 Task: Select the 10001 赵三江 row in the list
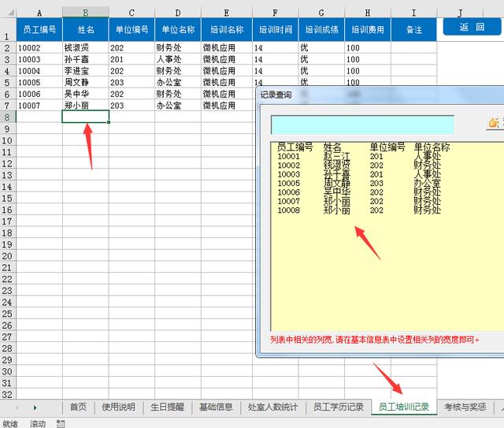tap(387, 156)
